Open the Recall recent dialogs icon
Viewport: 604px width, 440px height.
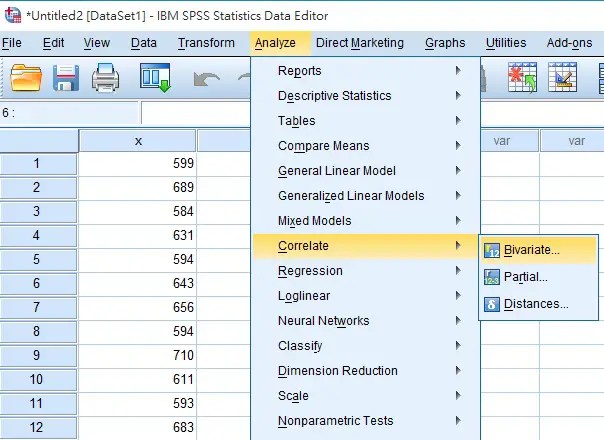[x=155, y=78]
